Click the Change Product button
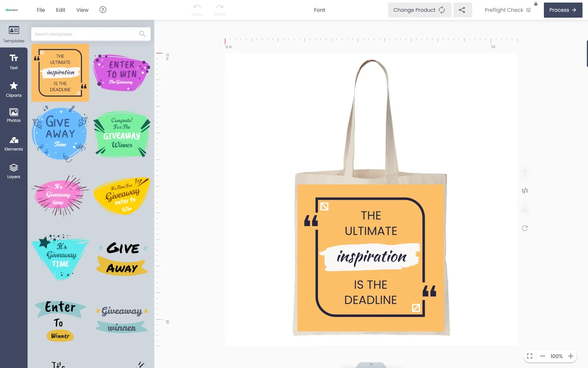The height and width of the screenshot is (368, 588). point(419,10)
